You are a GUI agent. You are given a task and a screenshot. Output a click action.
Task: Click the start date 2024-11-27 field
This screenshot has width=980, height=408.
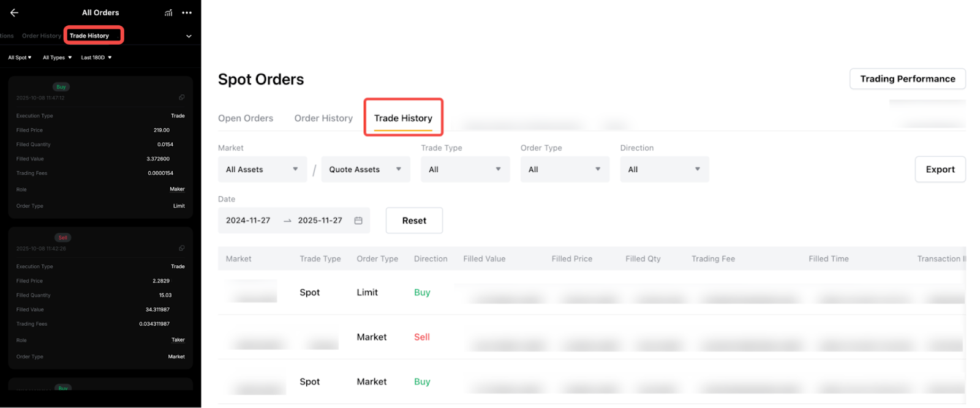pos(248,221)
